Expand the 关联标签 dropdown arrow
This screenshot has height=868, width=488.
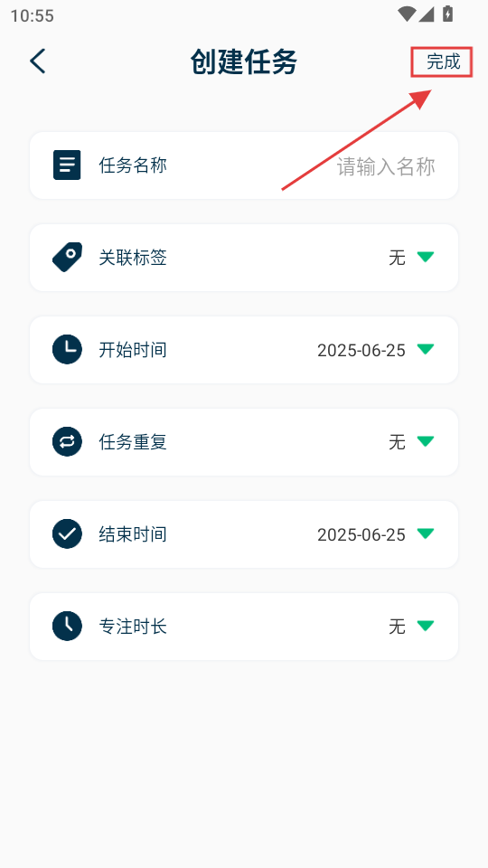click(426, 257)
